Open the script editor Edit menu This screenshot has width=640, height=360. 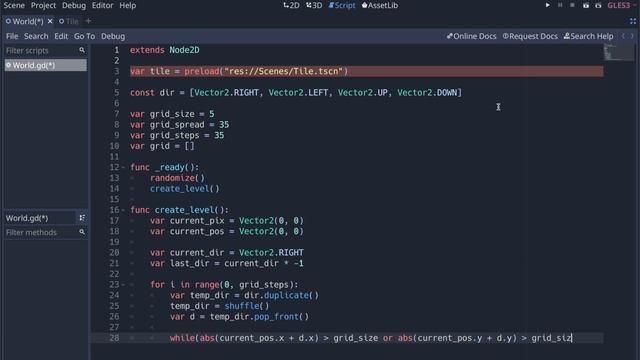61,36
